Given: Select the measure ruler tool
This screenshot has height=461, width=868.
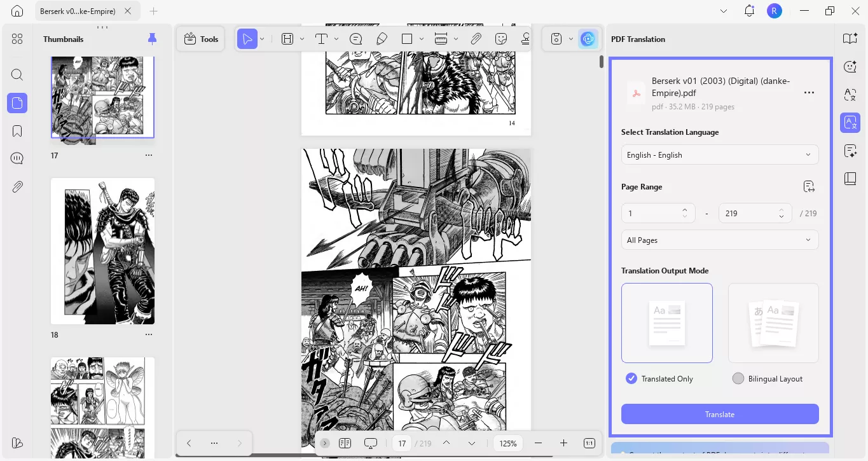Looking at the screenshot, I should 441,39.
